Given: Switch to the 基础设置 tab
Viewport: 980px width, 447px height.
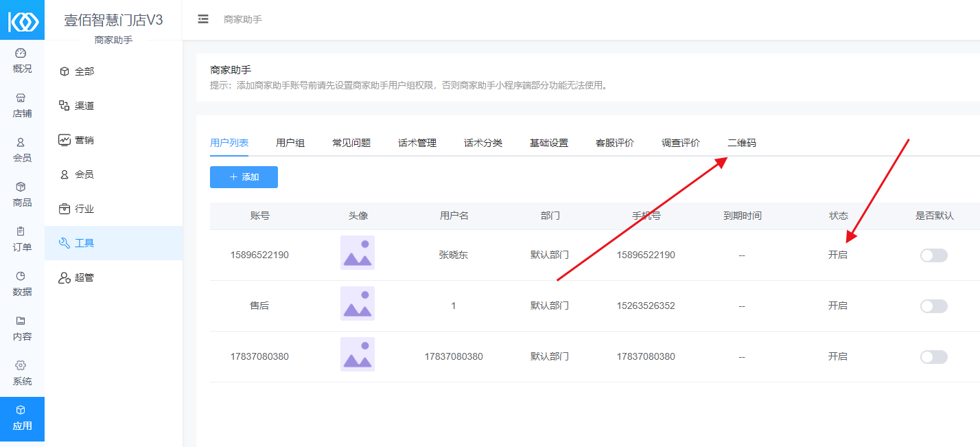Looking at the screenshot, I should [x=549, y=143].
